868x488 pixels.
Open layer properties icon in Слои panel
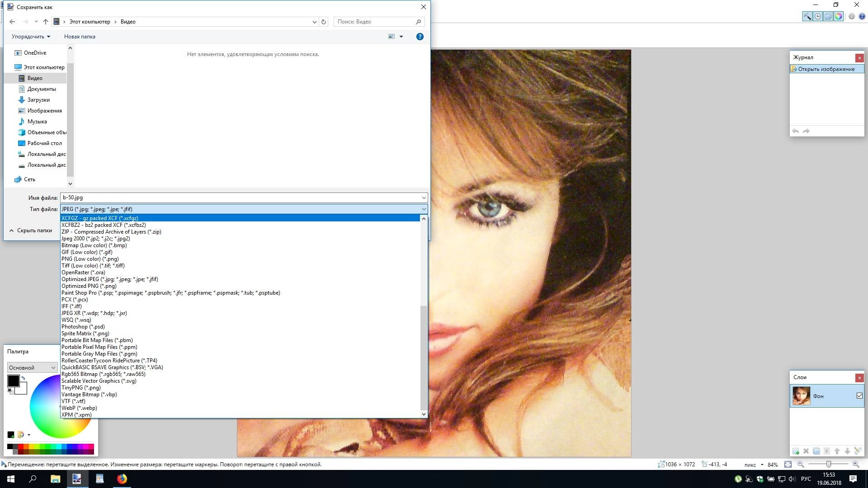click(858, 451)
